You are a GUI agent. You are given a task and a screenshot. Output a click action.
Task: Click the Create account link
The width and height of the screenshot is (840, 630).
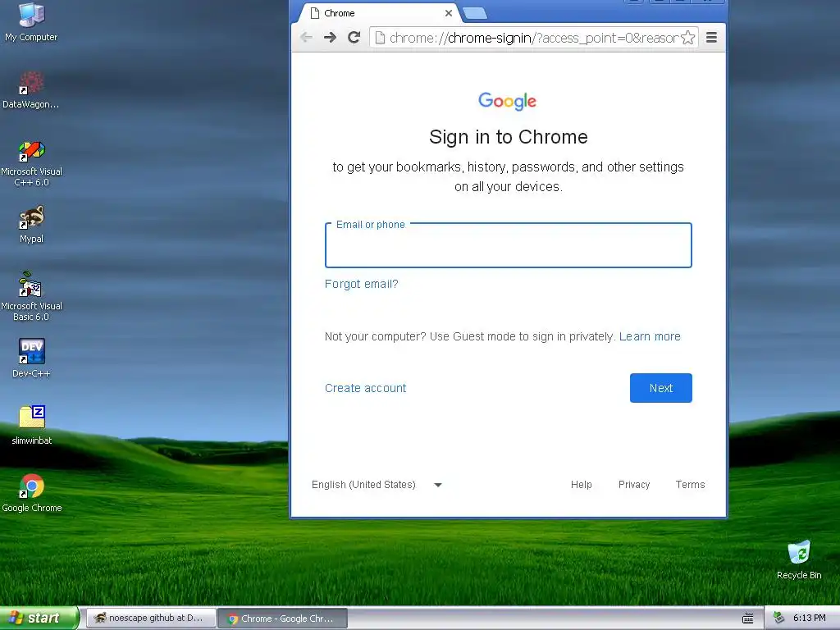point(365,388)
